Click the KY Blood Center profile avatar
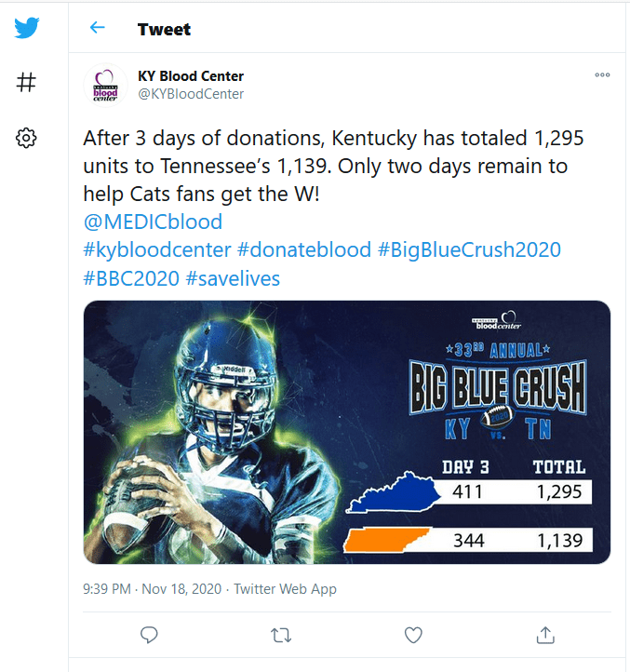The image size is (630, 672). (x=105, y=85)
